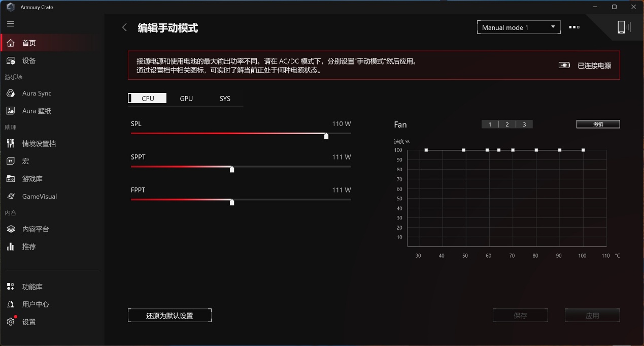Click the SPPT slider handle
Image resolution: width=644 pixels, height=346 pixels.
click(232, 169)
